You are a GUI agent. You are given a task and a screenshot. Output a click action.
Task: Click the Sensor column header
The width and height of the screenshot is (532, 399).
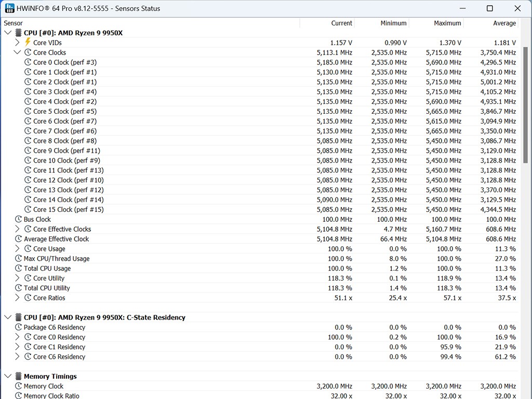click(x=14, y=23)
